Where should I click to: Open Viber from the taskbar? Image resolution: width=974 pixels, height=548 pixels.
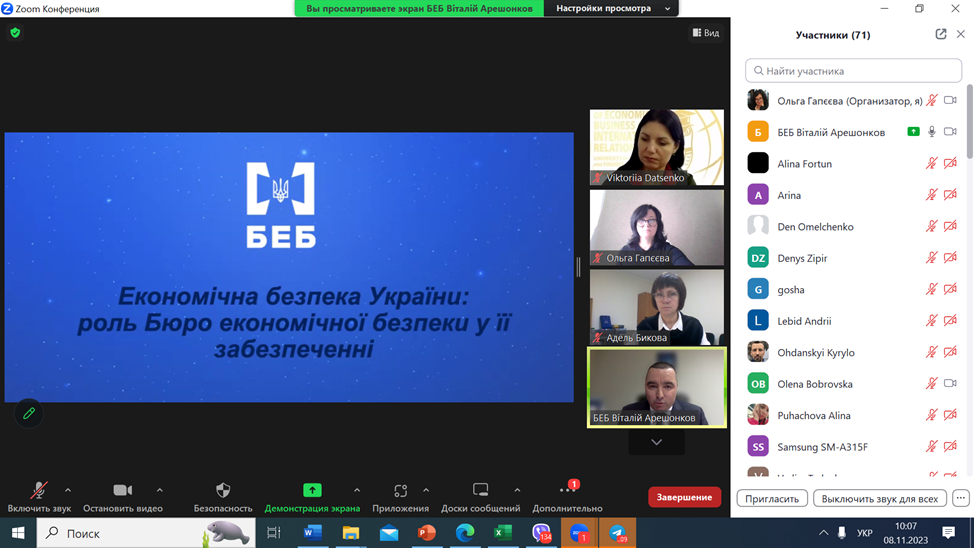coord(541,533)
